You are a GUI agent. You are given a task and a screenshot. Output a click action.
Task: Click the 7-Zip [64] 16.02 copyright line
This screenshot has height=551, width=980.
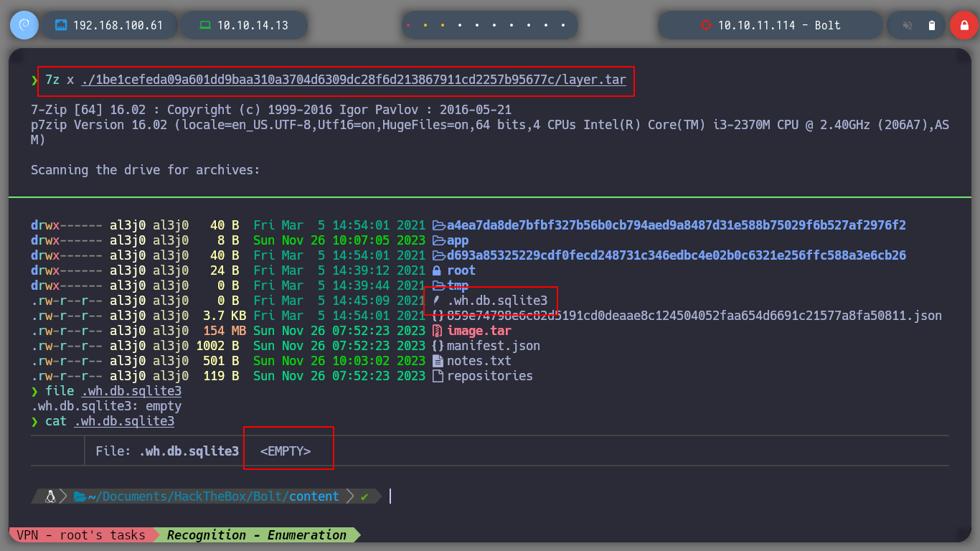271,110
